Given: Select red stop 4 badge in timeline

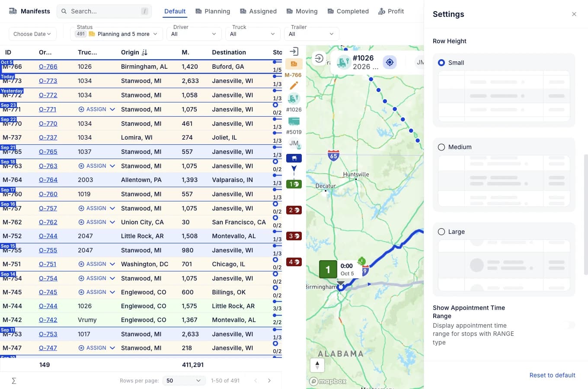Looking at the screenshot, I should 294,262.
